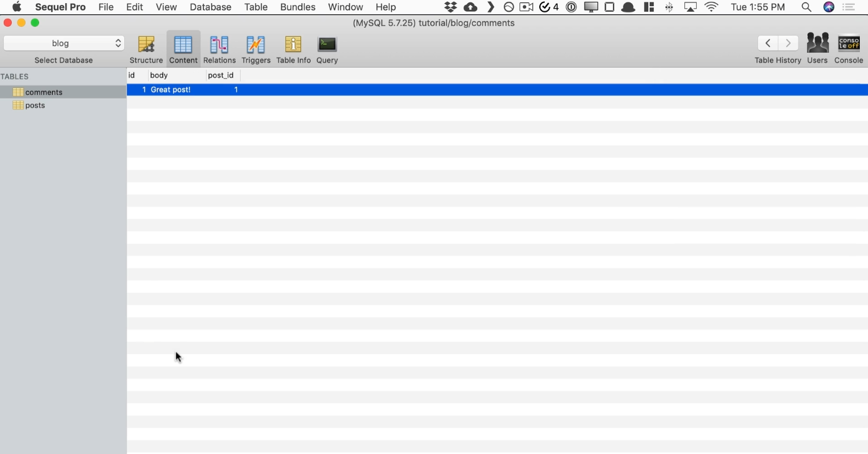Click the TABLES sidebar heading

[15, 76]
